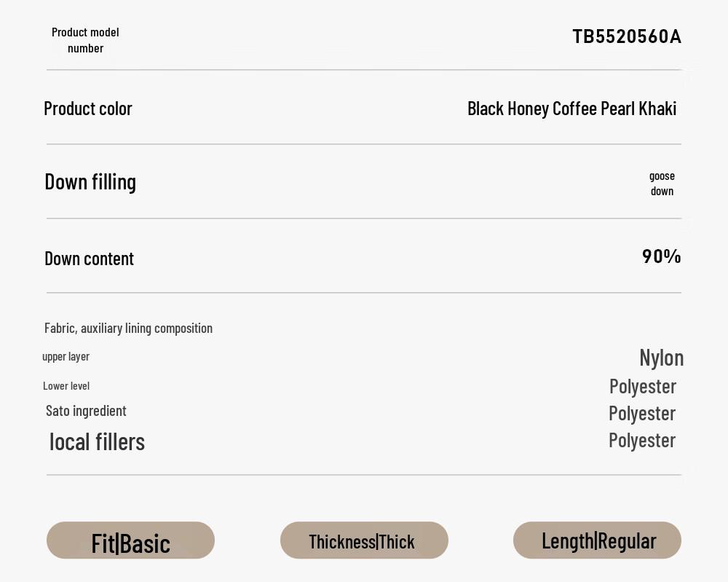Select Polyester value beside Sato ingredient
The width and height of the screenshot is (728, 582).
pyautogui.click(x=642, y=413)
